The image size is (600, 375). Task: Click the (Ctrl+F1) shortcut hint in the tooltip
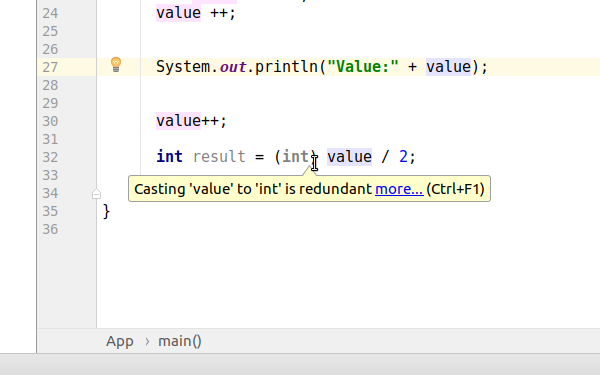tap(455, 189)
